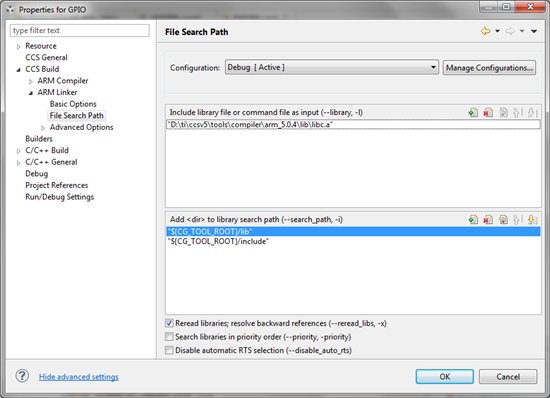Expand the Advanced Options node

(43, 128)
